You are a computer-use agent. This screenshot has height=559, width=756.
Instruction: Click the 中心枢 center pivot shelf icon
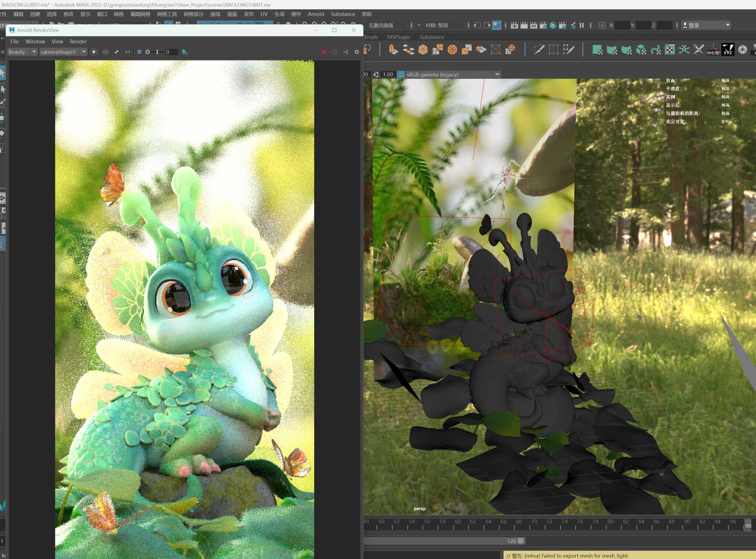point(713,49)
